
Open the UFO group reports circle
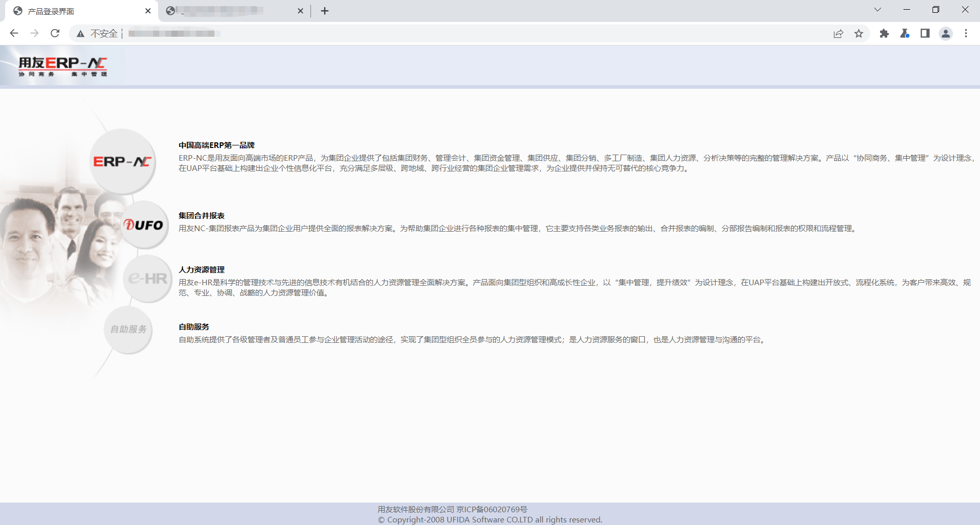point(144,224)
